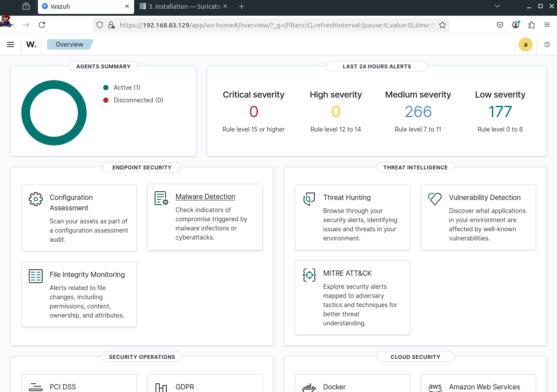The image size is (557, 392).
Task: Click the Configuration Assessment gear icon
Action: pyautogui.click(x=36, y=199)
